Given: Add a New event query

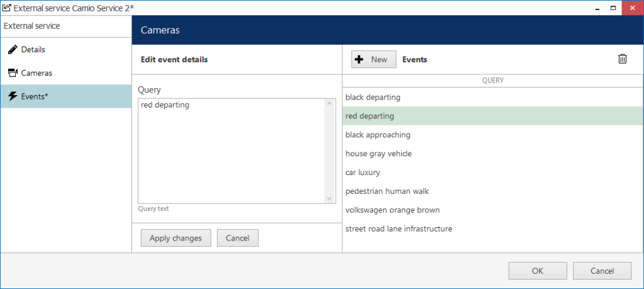Looking at the screenshot, I should (x=374, y=59).
